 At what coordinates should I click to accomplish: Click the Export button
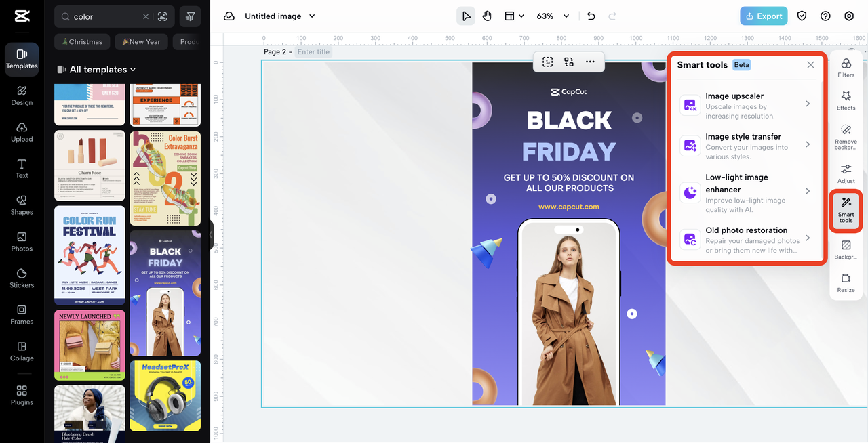coord(764,16)
